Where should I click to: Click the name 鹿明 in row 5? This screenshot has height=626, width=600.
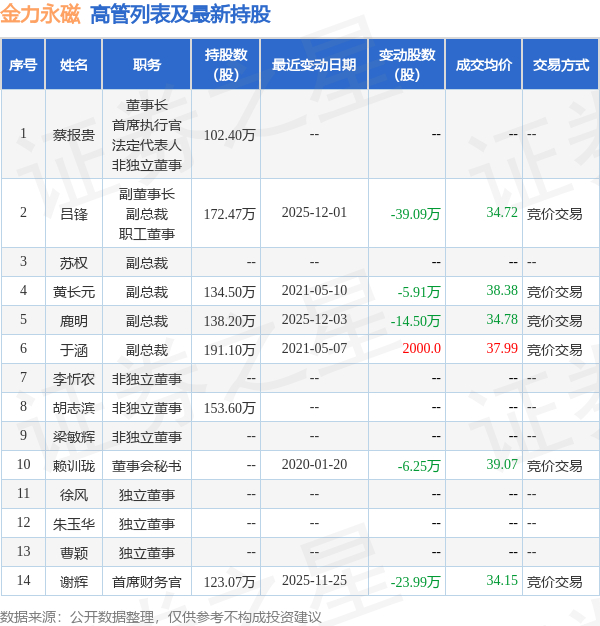point(74,321)
